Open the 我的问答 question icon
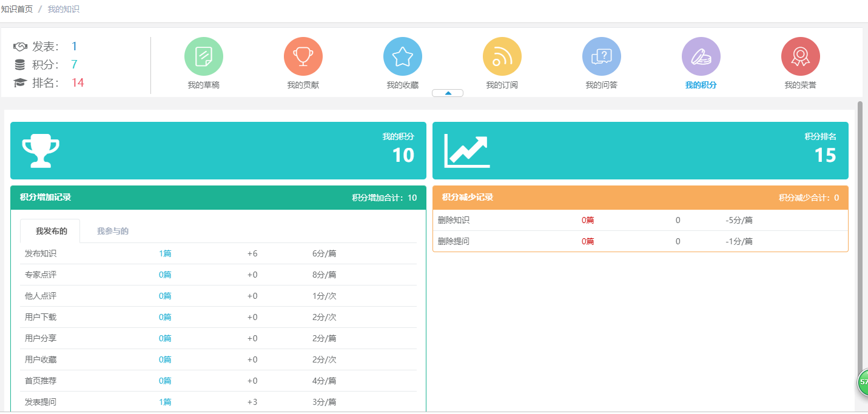This screenshot has width=868, height=414. pos(602,56)
